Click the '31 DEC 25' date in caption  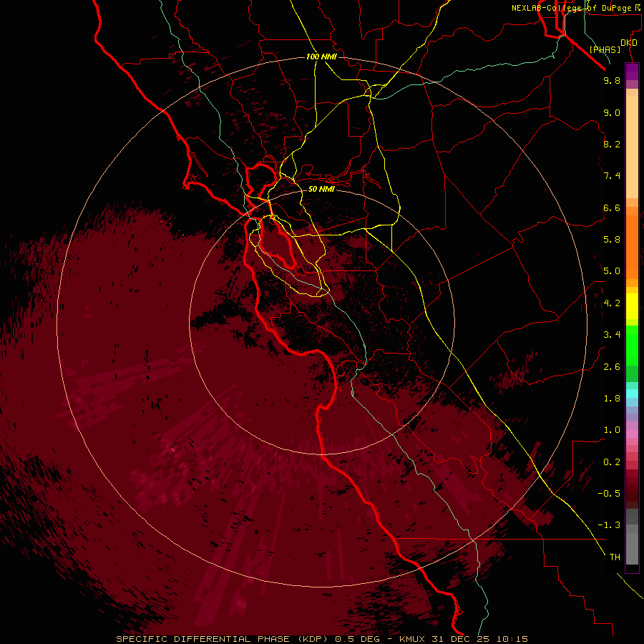pos(460,639)
